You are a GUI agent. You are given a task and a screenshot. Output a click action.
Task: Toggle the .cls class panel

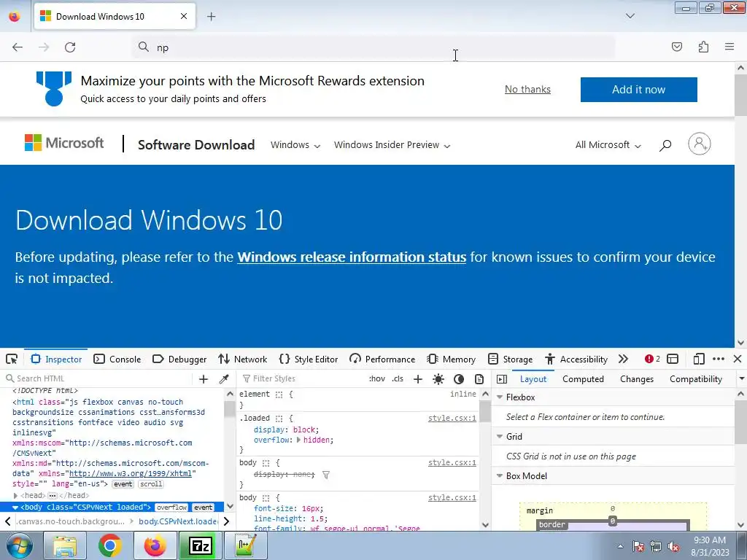[x=398, y=378]
